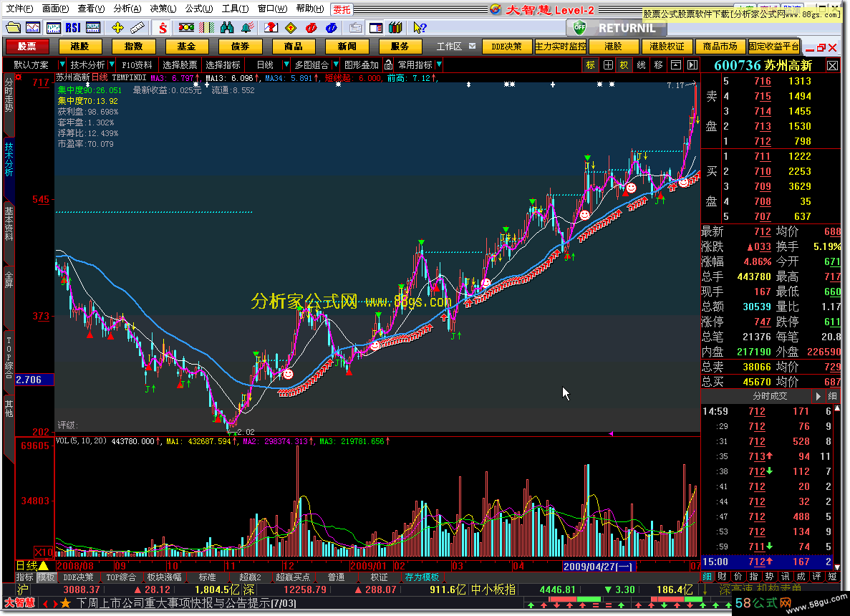Toggle the chart lock padlock icon
This screenshot has width=850, height=616.
[388, 65]
